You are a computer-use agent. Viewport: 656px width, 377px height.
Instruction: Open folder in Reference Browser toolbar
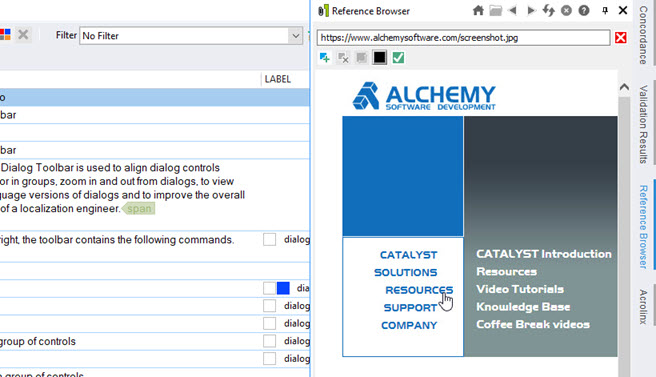tap(495, 10)
